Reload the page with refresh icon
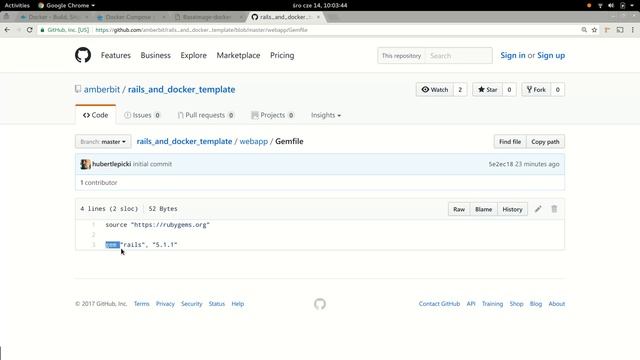 pyautogui.click(x=29, y=30)
